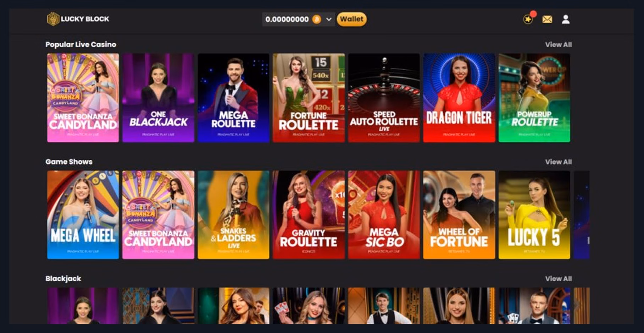The image size is (644, 333).
Task: Launch Wheel of Fortune game show
Action: pyautogui.click(x=459, y=215)
